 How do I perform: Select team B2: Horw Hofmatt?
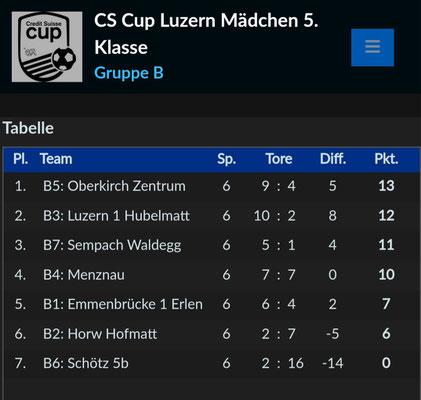pos(100,334)
